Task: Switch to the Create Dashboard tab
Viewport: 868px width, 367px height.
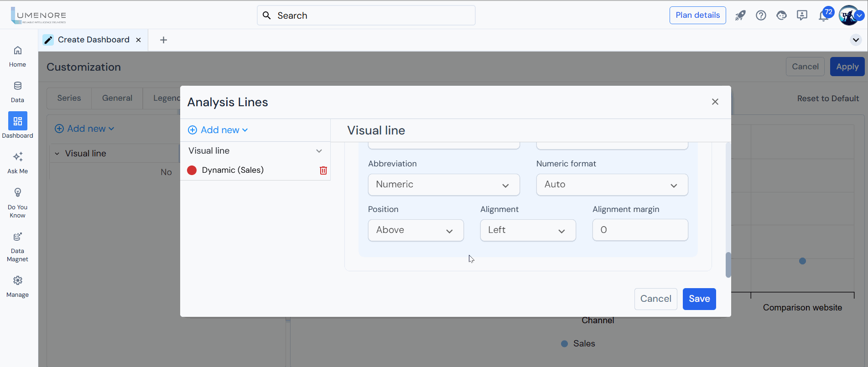Action: [x=93, y=40]
